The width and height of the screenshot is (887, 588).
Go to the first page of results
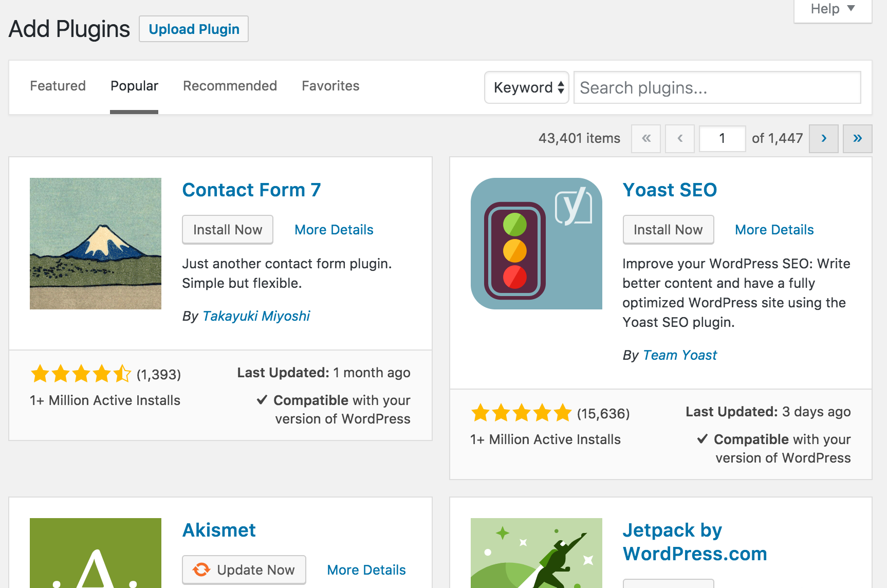(x=646, y=138)
